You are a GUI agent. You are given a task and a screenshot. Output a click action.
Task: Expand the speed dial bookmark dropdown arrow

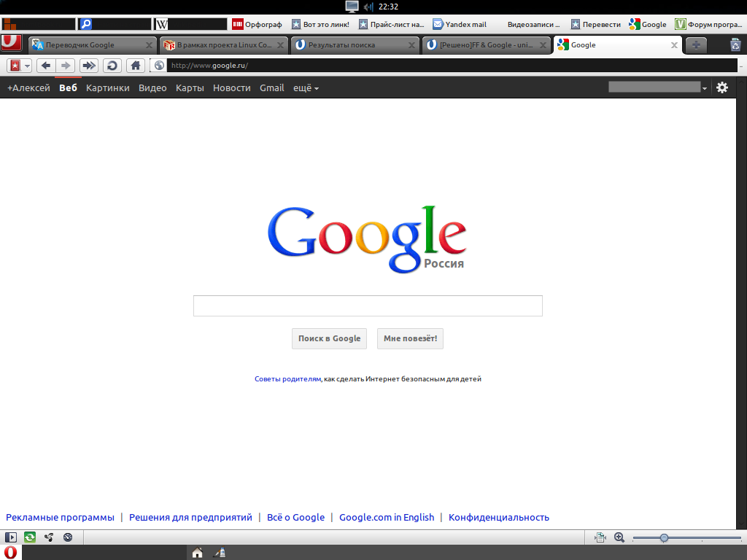coord(27,66)
